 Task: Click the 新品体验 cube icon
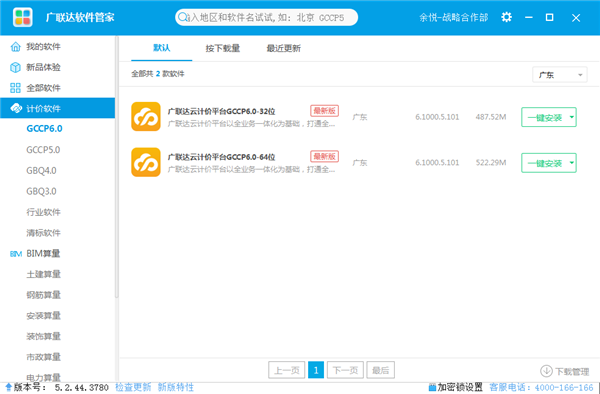tap(15, 67)
